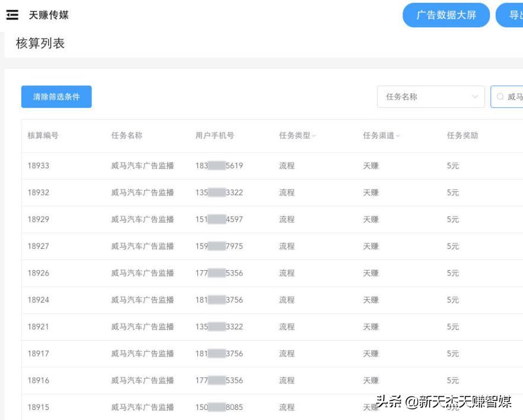Expand the 任务名称 dropdown selector

pyautogui.click(x=430, y=97)
